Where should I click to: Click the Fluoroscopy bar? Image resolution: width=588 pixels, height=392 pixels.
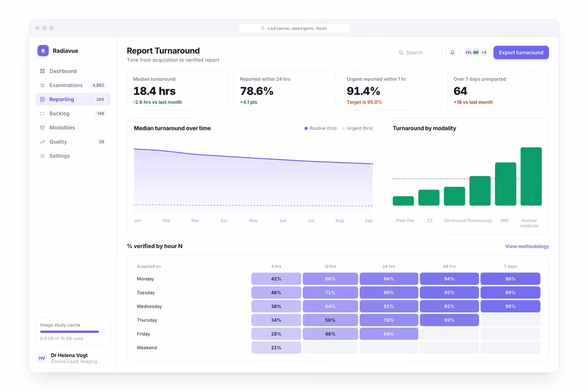click(x=480, y=191)
